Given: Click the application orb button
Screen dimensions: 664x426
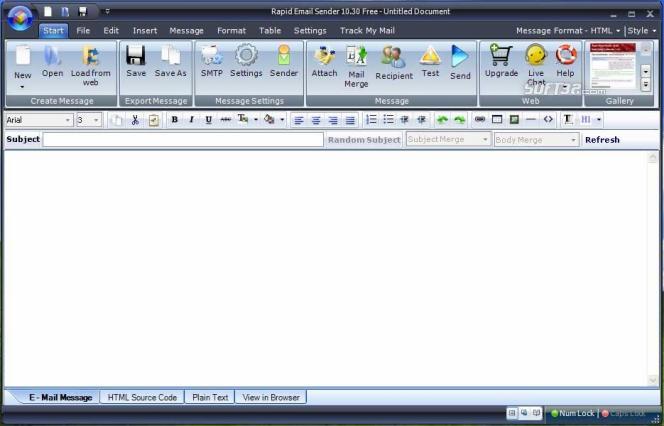Looking at the screenshot, I should [x=20, y=18].
